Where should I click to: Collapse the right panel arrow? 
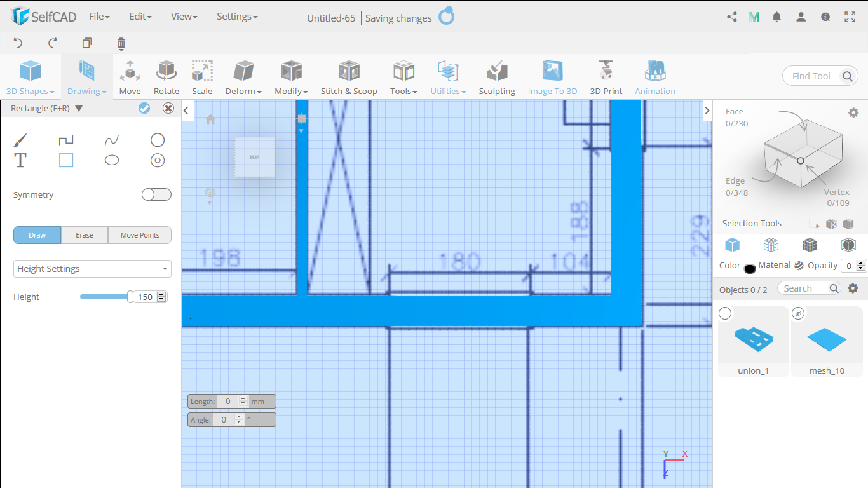[x=707, y=111]
